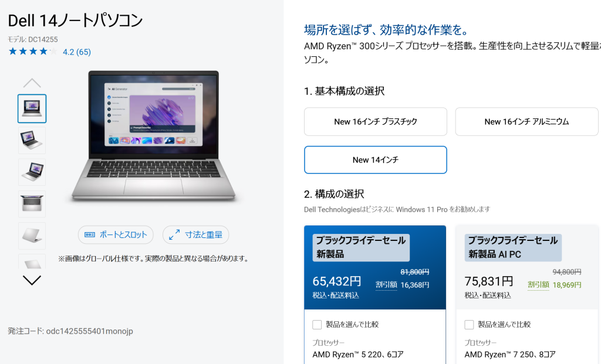Click the star rating icons
The image size is (601, 364).
[x=33, y=52]
